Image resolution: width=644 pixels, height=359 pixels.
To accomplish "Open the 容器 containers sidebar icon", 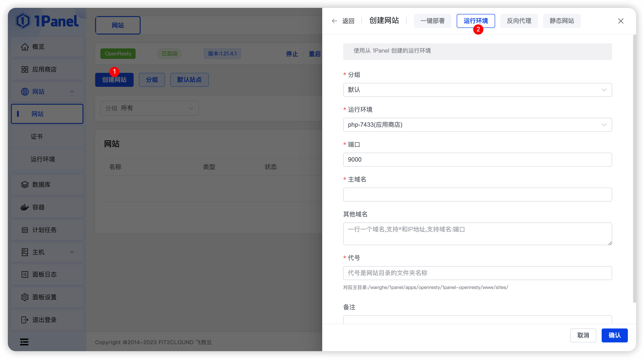I will point(25,207).
